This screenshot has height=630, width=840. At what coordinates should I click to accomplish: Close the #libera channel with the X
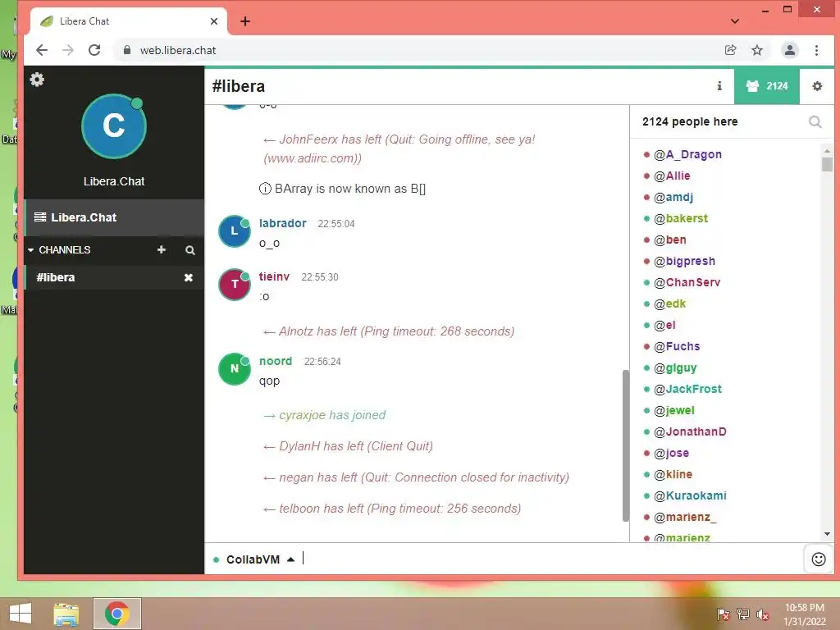pyautogui.click(x=189, y=277)
